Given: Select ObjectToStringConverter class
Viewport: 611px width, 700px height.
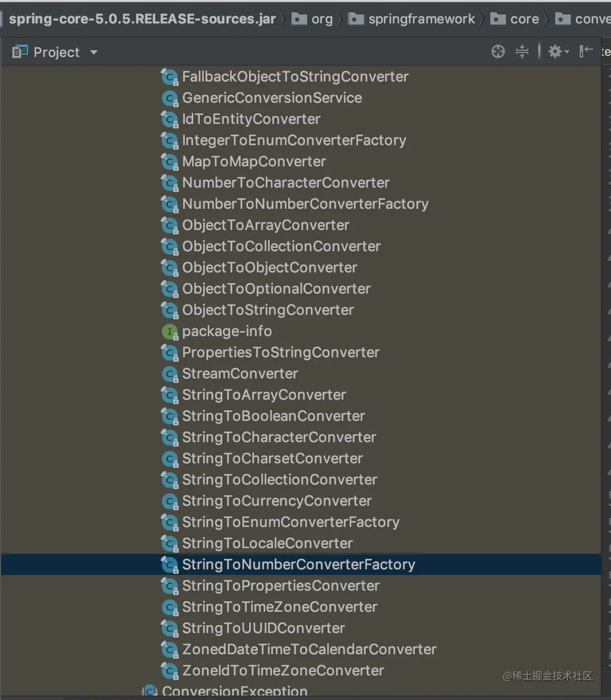Looking at the screenshot, I should tap(268, 310).
